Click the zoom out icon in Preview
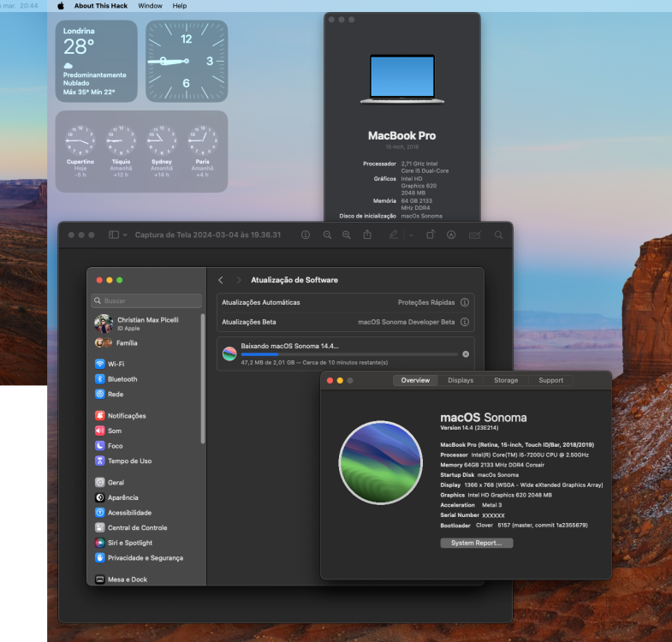The image size is (672, 642). click(327, 235)
